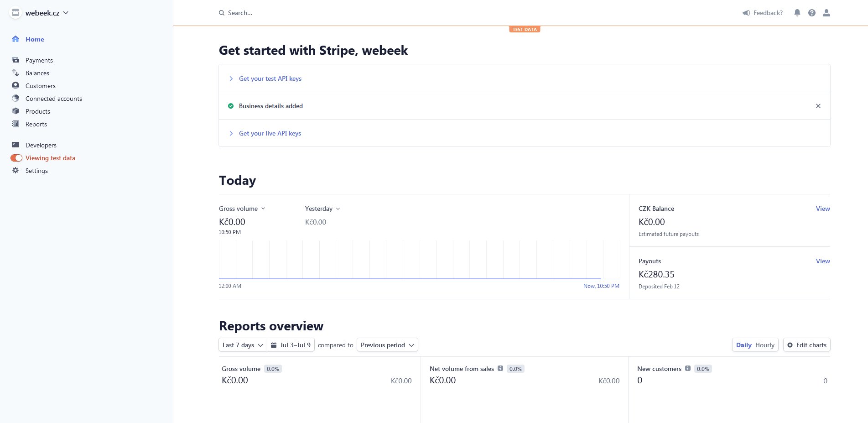Click the Estimated future payouts text
Viewport: 868px width, 423px height.
click(x=669, y=234)
